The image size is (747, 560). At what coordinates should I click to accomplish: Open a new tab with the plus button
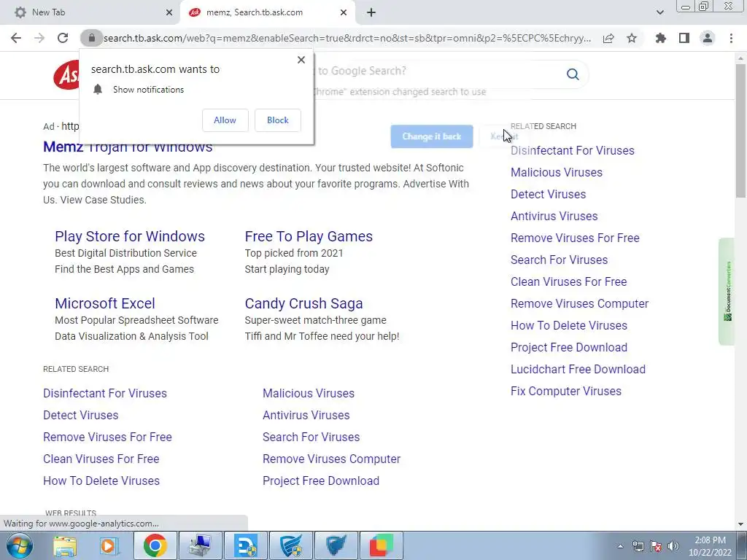pyautogui.click(x=371, y=13)
